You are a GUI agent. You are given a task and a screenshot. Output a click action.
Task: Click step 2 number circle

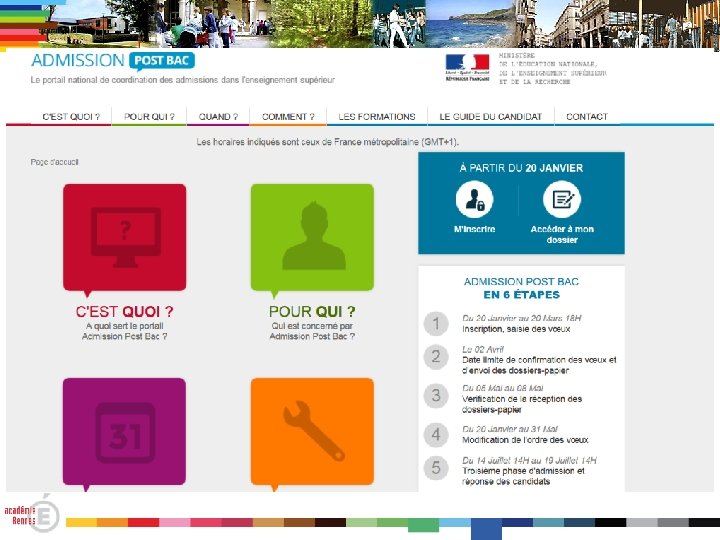coord(436,357)
